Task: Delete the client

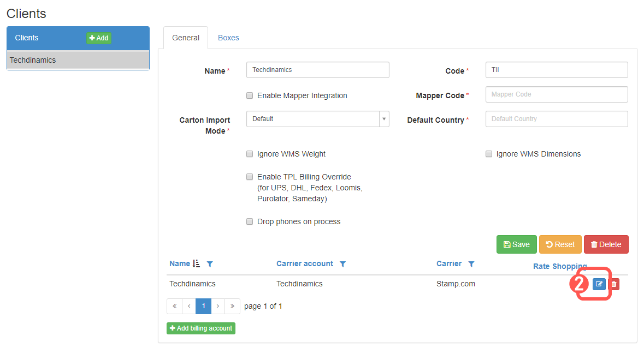Action: click(606, 244)
